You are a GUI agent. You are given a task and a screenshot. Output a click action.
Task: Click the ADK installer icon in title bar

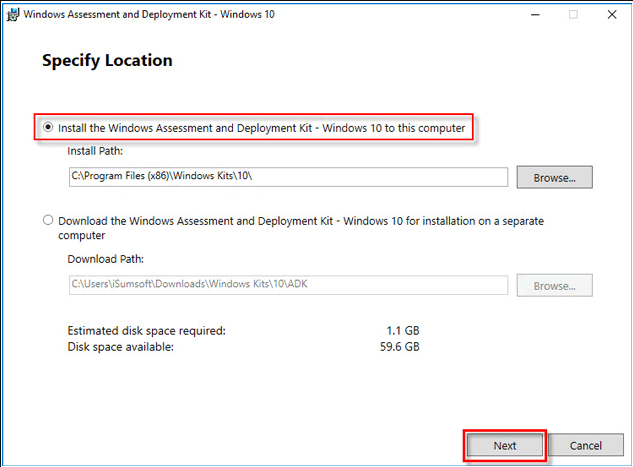tap(12, 14)
